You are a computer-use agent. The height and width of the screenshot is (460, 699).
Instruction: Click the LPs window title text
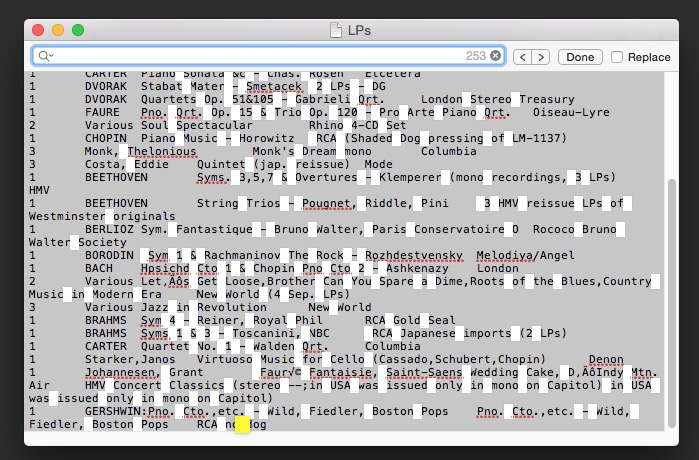pyautogui.click(x=359, y=30)
